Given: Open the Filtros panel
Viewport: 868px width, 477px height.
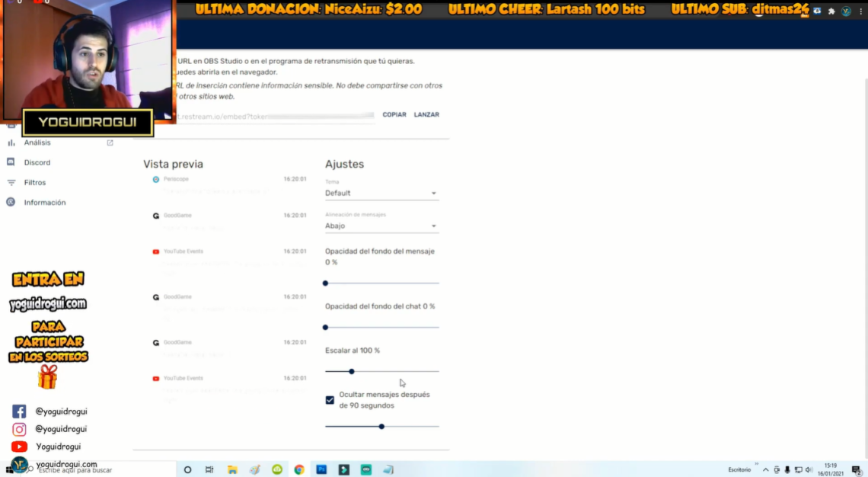Looking at the screenshot, I should [34, 182].
